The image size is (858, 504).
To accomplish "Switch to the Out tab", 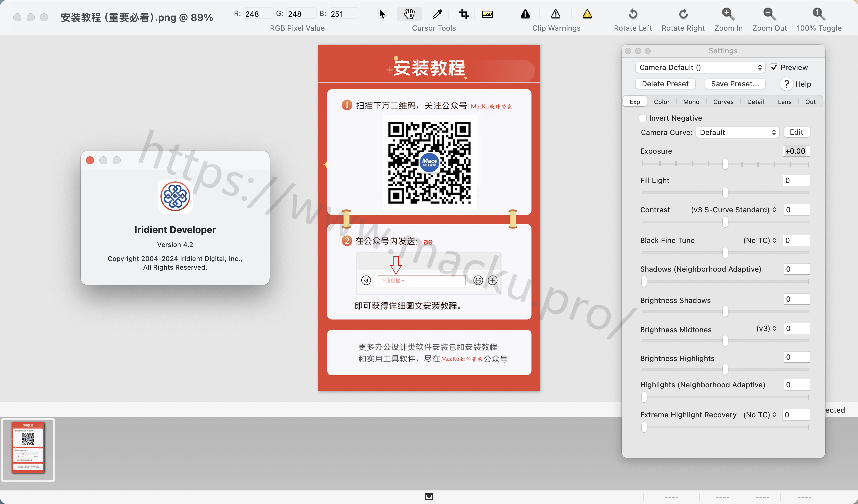I will pos(810,102).
